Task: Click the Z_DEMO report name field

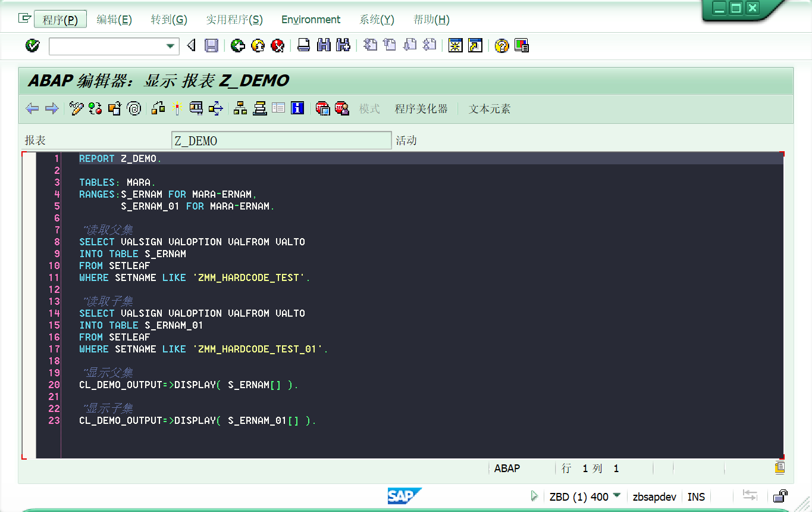Action: tap(281, 140)
